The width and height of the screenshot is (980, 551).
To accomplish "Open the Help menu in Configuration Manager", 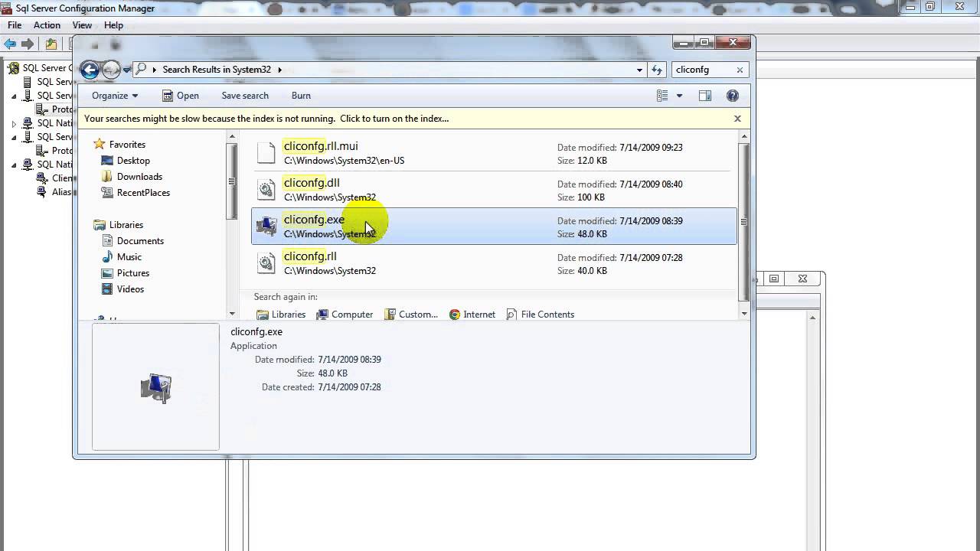I will click(113, 25).
